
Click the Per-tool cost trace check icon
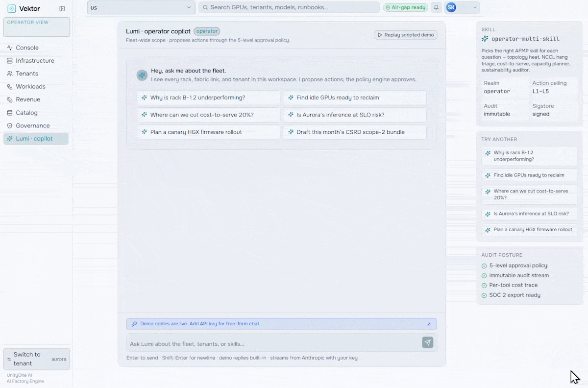pos(484,286)
